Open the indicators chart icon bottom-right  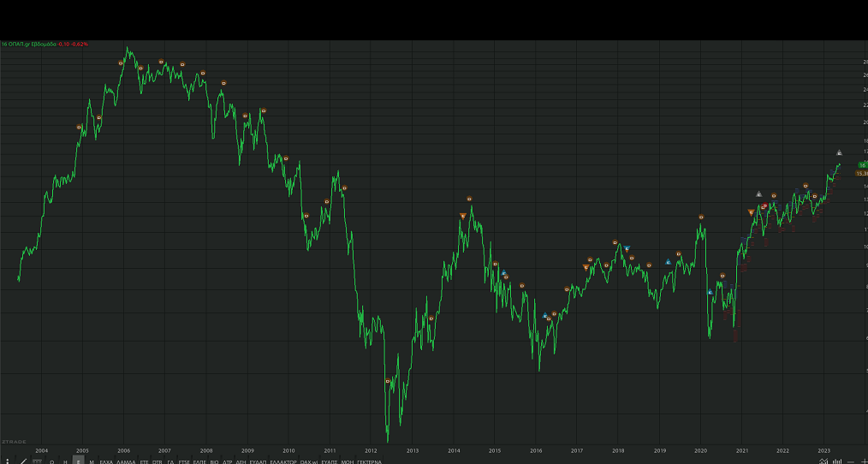pos(823,461)
